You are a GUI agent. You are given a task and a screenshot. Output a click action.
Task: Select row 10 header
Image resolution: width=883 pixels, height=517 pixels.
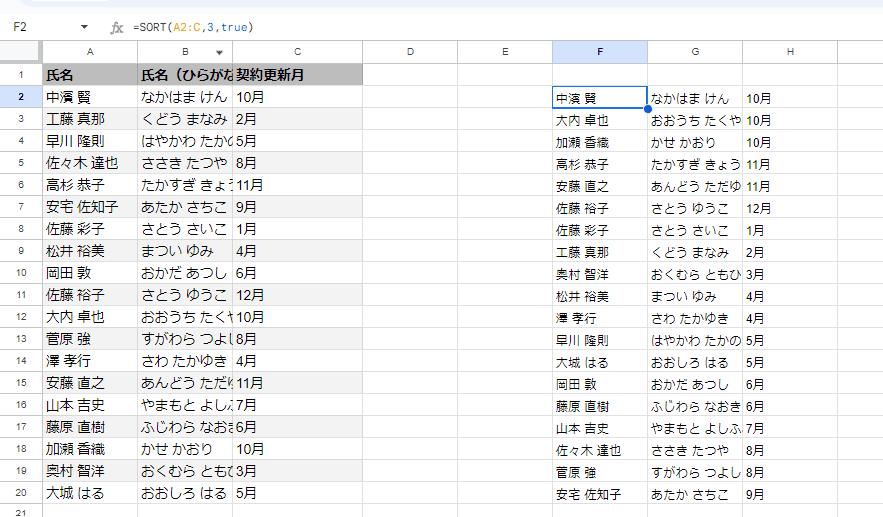click(x=21, y=273)
